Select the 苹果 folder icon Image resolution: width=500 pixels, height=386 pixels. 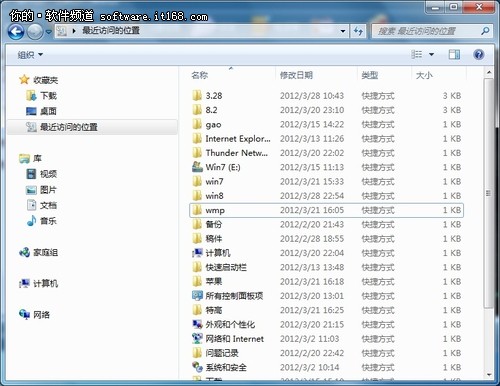click(197, 282)
